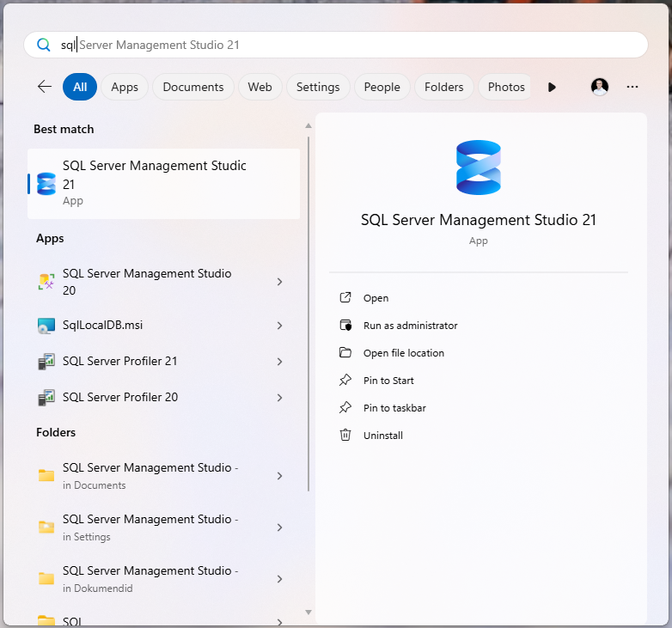
Task: Select the Documents filter tab
Action: tap(193, 87)
